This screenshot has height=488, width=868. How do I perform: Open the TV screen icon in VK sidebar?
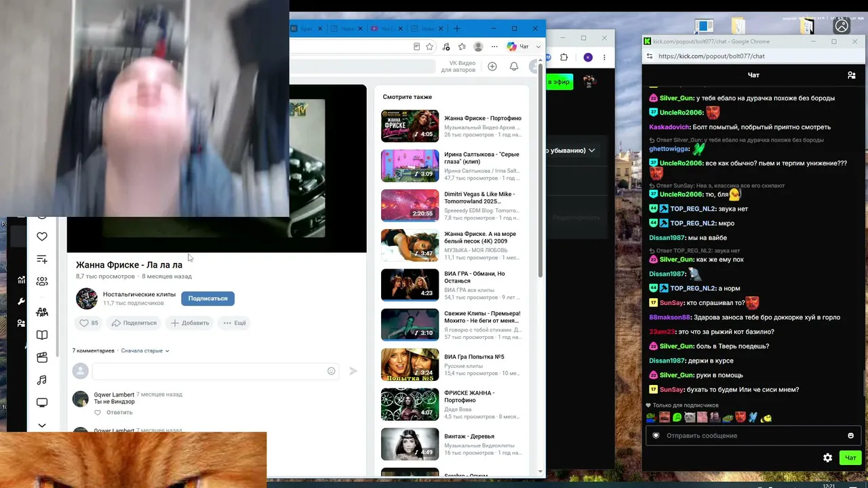[42, 403]
